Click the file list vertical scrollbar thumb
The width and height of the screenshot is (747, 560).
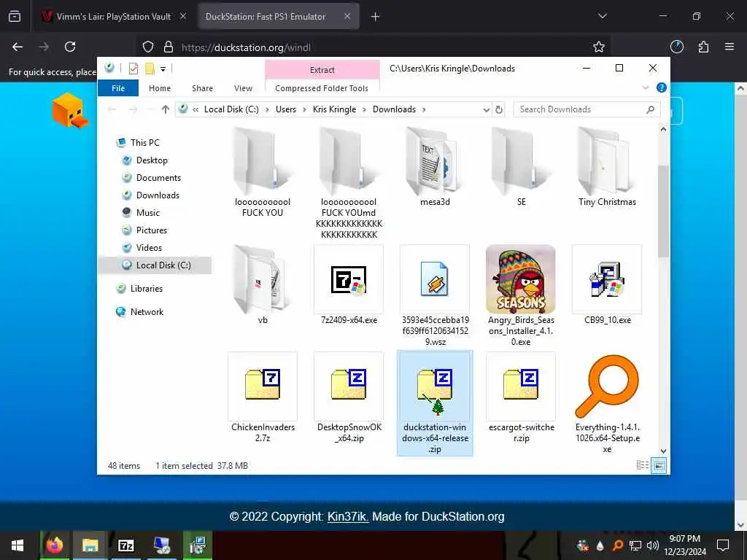pyautogui.click(x=662, y=211)
